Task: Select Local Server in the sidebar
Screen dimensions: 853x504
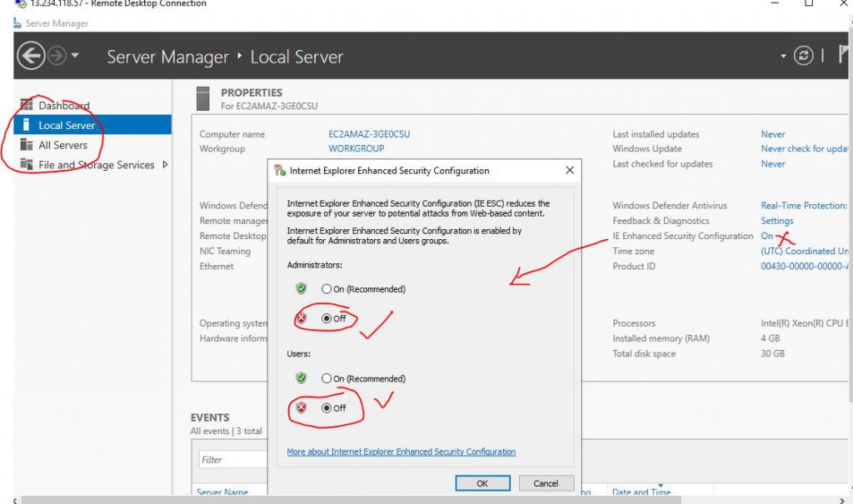Action: point(67,125)
